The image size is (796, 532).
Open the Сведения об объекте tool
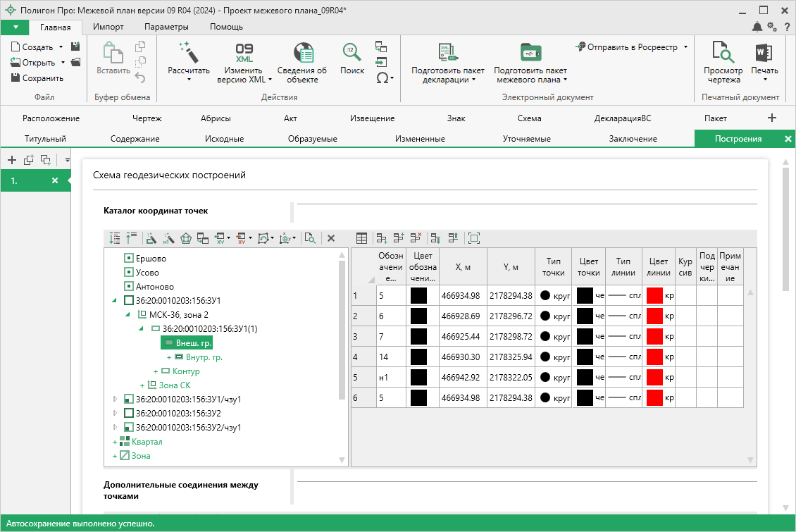pyautogui.click(x=302, y=54)
